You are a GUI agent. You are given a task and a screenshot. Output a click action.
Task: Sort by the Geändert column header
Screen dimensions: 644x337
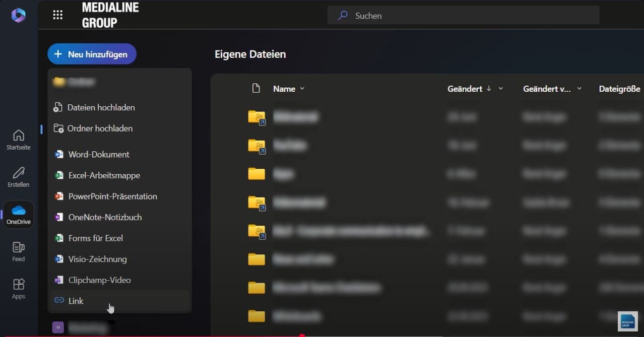(465, 89)
